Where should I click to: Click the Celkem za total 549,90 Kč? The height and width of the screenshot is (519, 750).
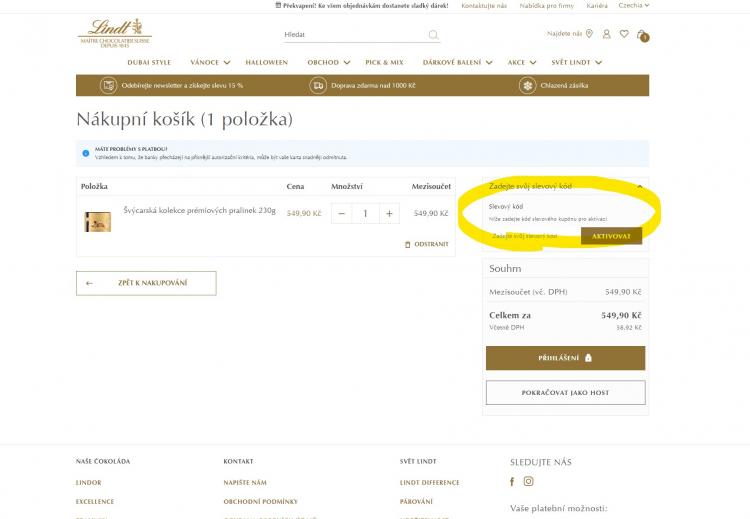click(x=621, y=315)
